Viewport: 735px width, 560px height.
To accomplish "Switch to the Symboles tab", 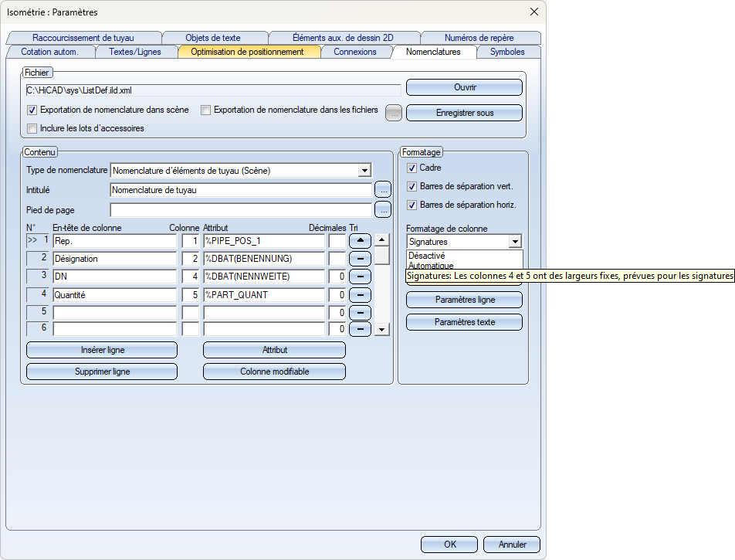I will 506,52.
